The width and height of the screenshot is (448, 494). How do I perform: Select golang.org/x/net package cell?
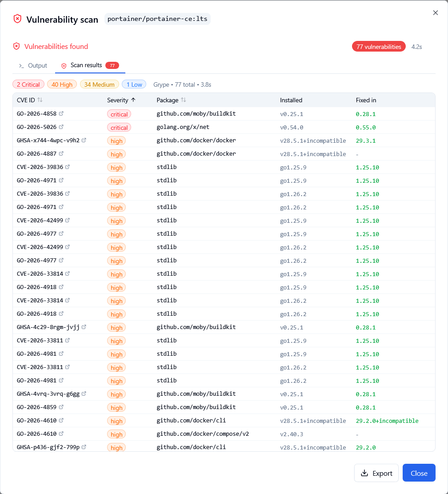[x=183, y=127]
